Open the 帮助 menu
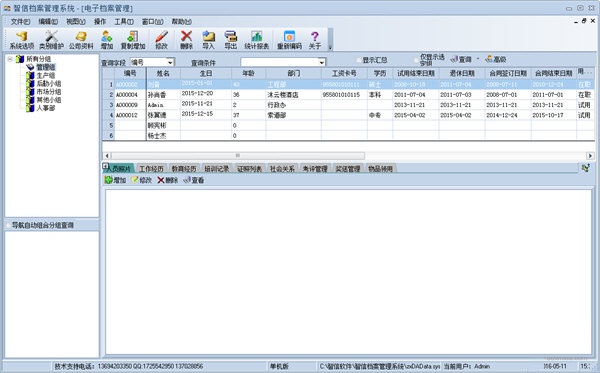 [x=181, y=21]
